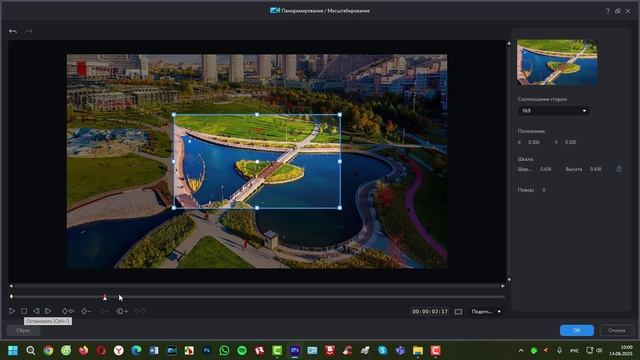Viewport: 640px width, 360px height.
Task: Open the preview fit zoom dropdown
Action: (486, 312)
